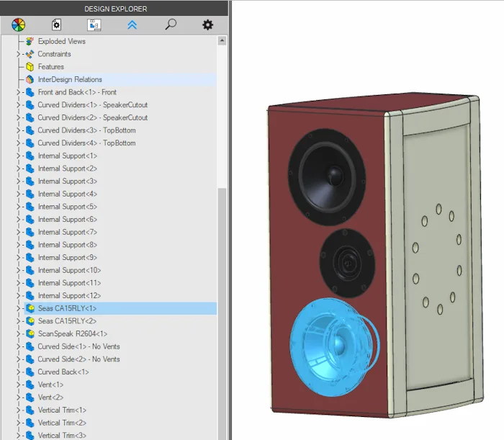Click Internal Support<6> part icon
The height and width of the screenshot is (440, 504).
click(30, 219)
